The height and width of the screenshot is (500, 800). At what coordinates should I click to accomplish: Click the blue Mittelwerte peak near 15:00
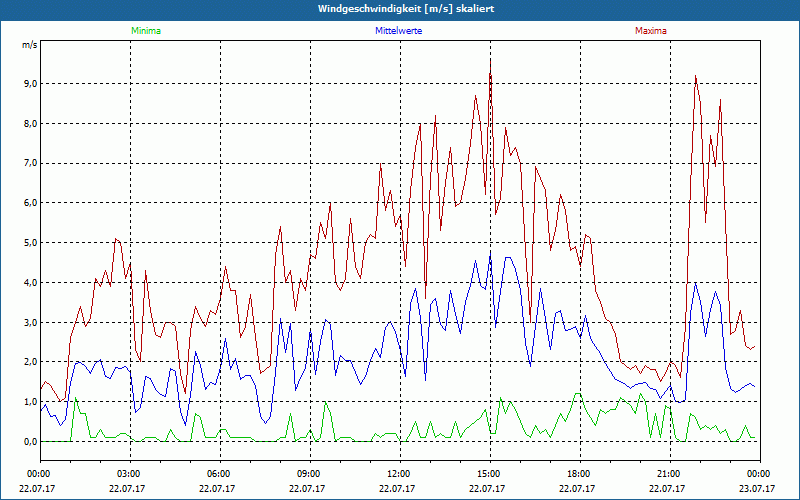coord(490,253)
